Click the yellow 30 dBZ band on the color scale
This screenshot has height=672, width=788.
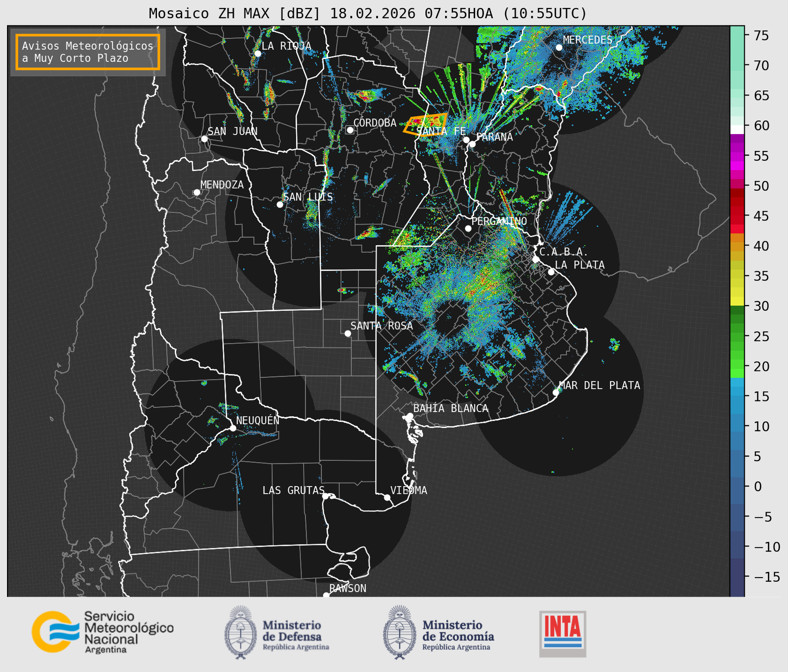point(737,301)
